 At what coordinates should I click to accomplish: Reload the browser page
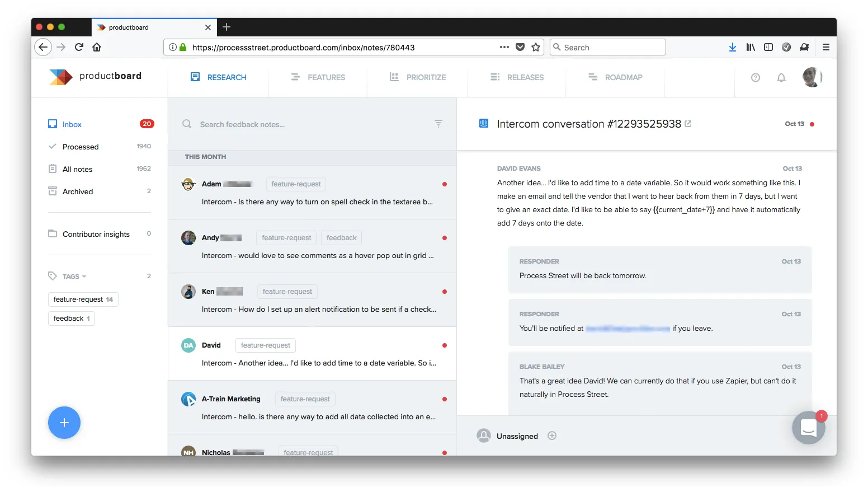click(79, 47)
